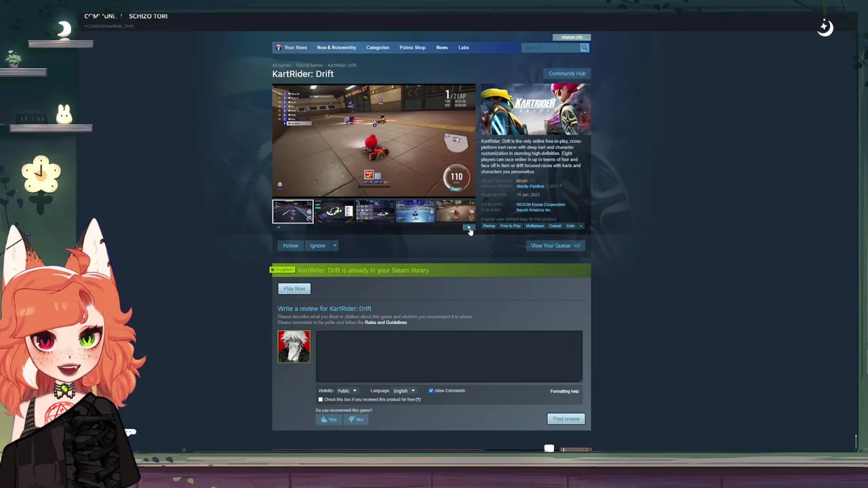
Task: Open Nexon America Inc. publisher page
Action: click(x=533, y=210)
